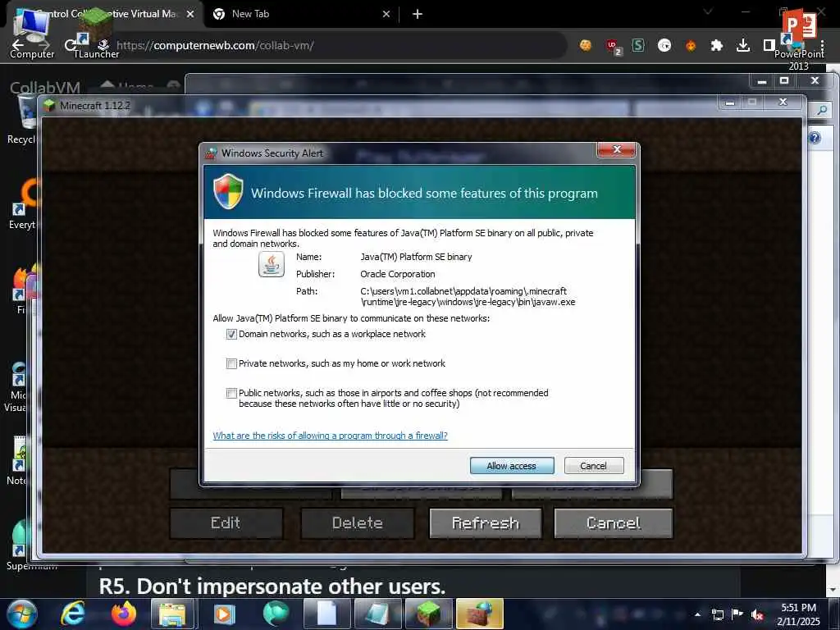Toggle the browser side panel icon
The height and width of the screenshot is (630, 840).
769,46
